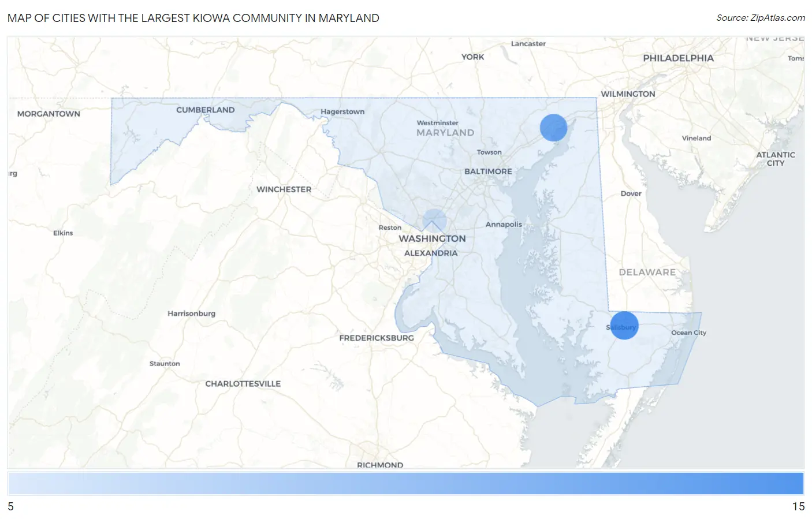Click the blue gradient legend bar
Screen dimensions: 812x519
[405, 483]
